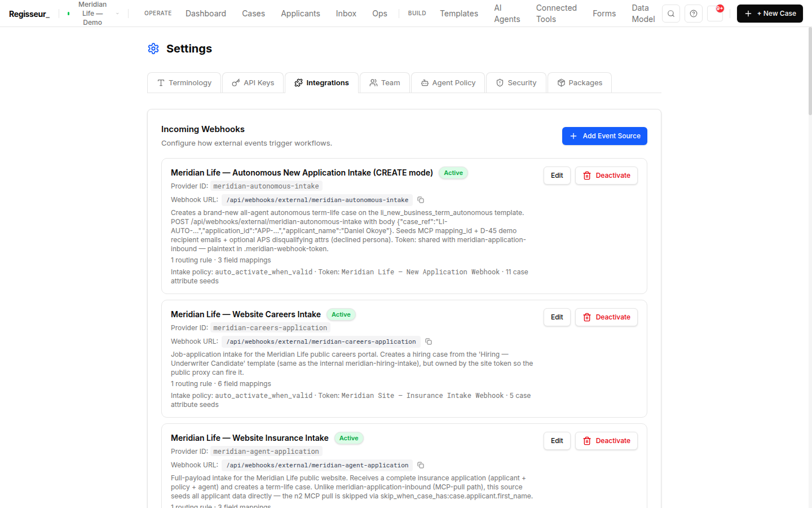This screenshot has height=508, width=812.
Task: Deactivate the Website Insurance Intake webhook
Action: tap(606, 441)
